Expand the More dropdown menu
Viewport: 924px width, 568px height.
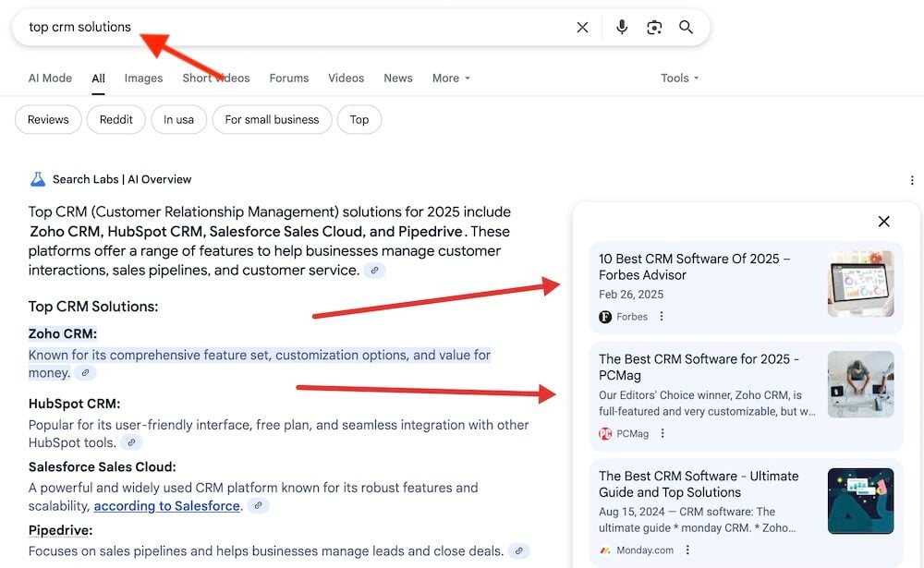[451, 78]
